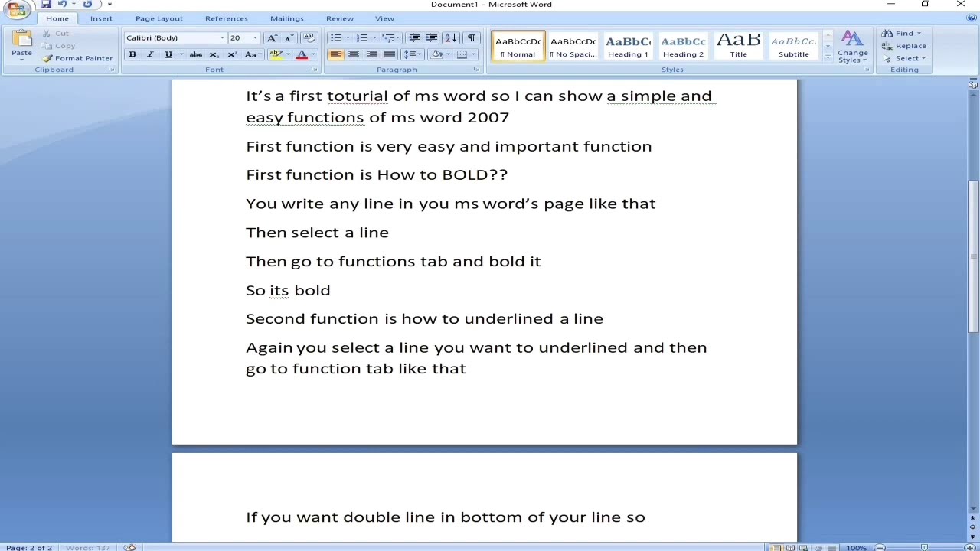Viewport: 980px width, 551px height.
Task: Center align the paragraph
Action: 354,54
